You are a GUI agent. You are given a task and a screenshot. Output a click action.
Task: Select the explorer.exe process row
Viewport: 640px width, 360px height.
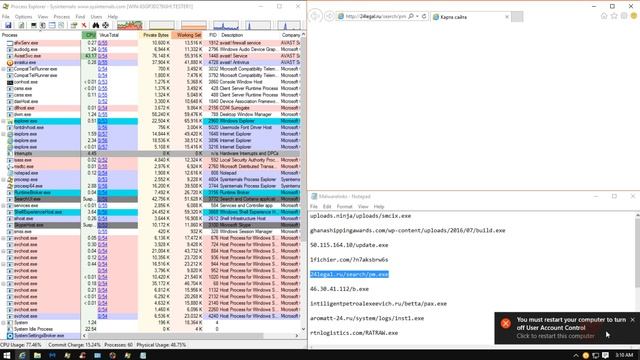[x=150, y=121]
